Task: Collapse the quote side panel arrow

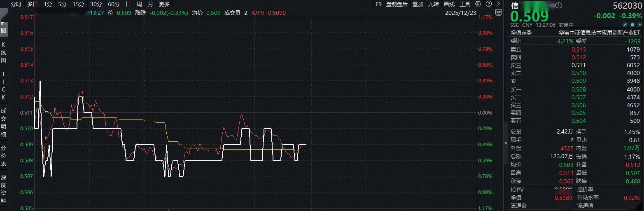Action: click(x=506, y=143)
